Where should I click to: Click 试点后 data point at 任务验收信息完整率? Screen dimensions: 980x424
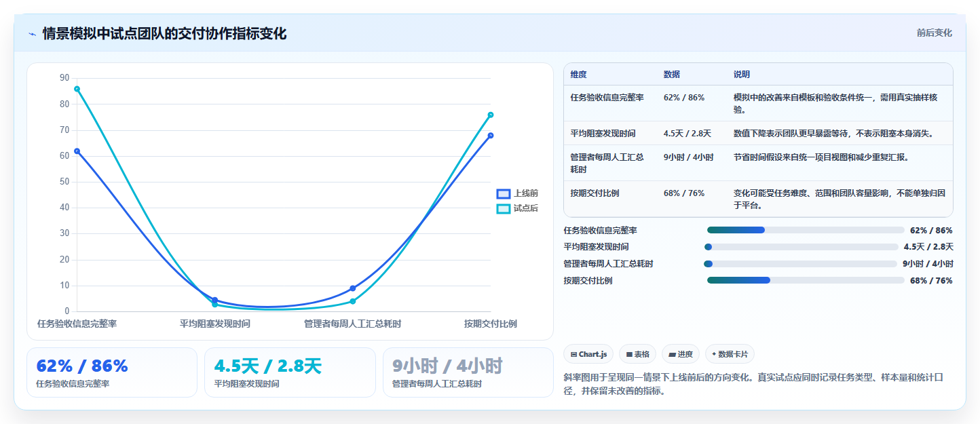(x=77, y=89)
